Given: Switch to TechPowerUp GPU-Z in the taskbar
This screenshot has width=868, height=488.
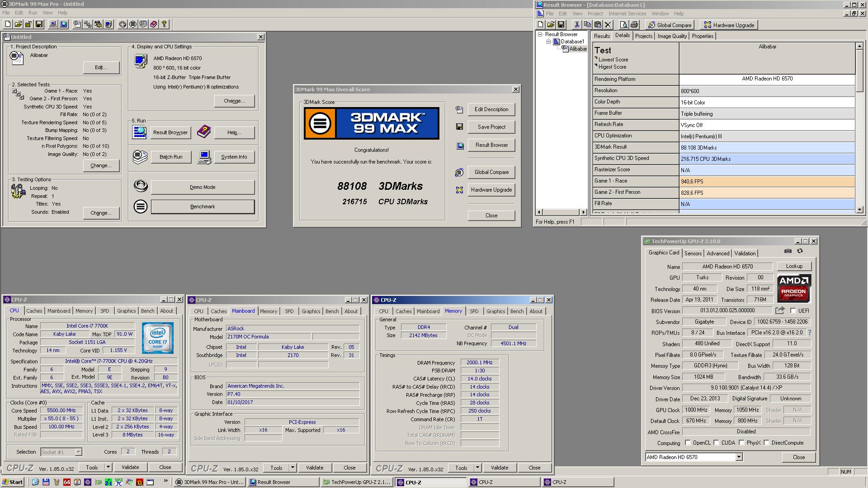Looking at the screenshot, I should point(356,482).
